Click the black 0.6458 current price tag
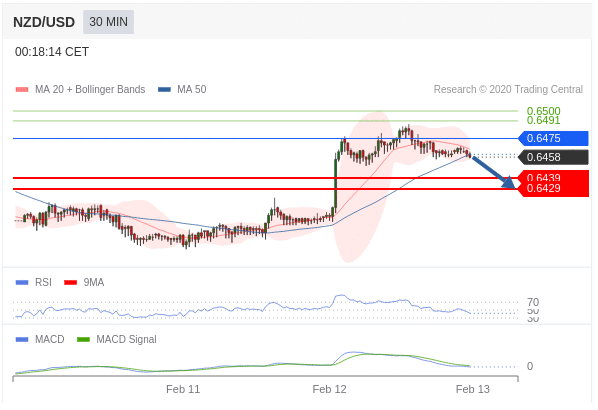 pyautogui.click(x=553, y=157)
